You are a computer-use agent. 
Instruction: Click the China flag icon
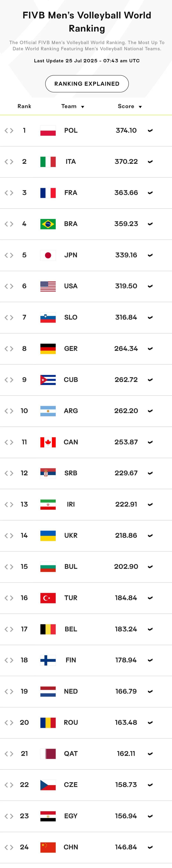48,847
